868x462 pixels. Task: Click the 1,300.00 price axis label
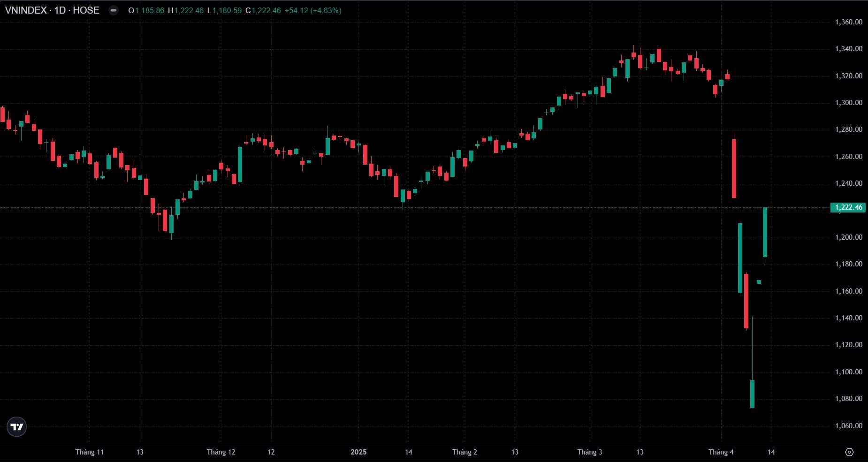click(x=848, y=103)
